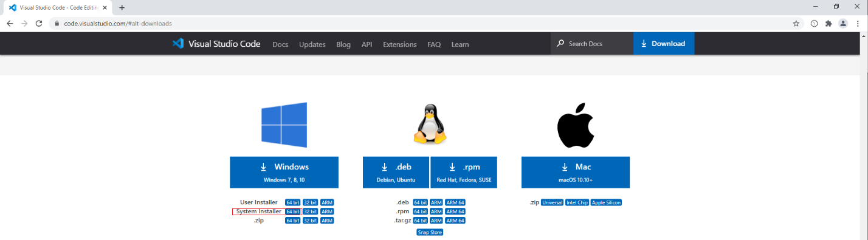This screenshot has height=240, width=868.
Task: Click the Windows logo image
Action: (284, 125)
